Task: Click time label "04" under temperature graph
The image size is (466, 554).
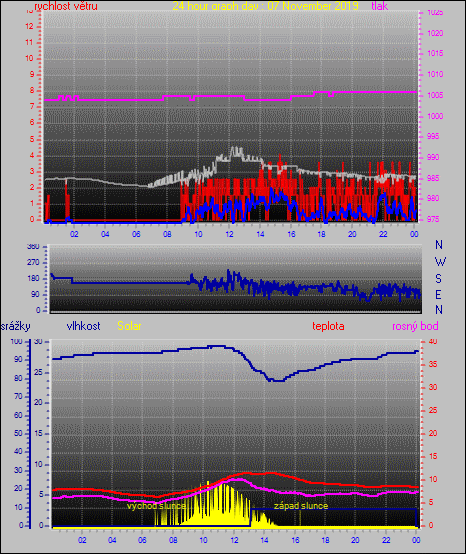Action: coord(112,540)
